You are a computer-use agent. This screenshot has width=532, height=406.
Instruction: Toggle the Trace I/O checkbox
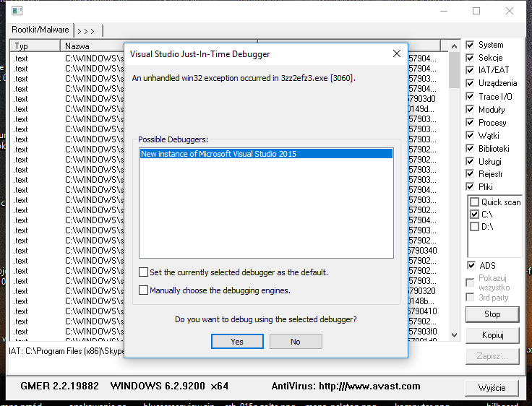[470, 96]
